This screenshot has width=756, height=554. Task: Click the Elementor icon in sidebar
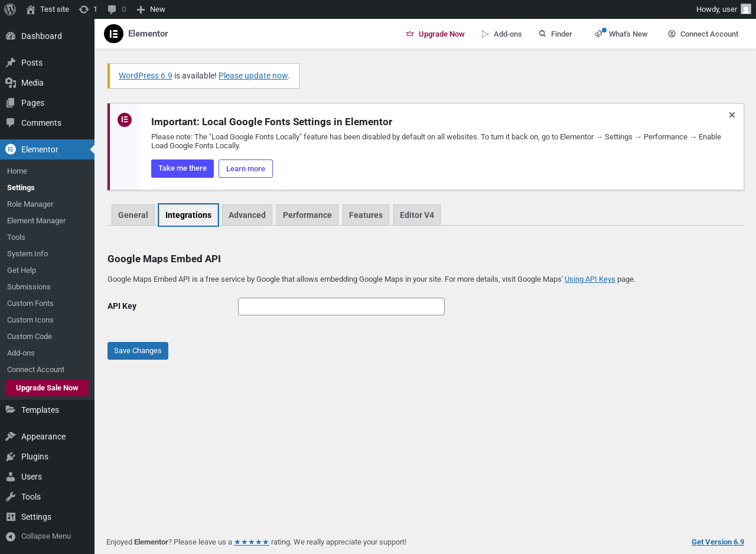tap(11, 149)
